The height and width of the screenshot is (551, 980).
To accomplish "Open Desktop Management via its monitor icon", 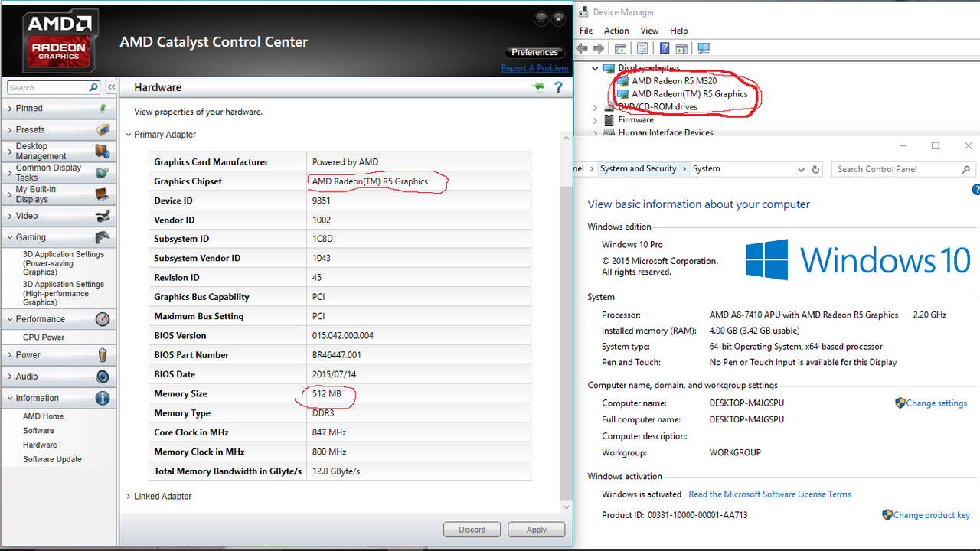I will tap(103, 151).
